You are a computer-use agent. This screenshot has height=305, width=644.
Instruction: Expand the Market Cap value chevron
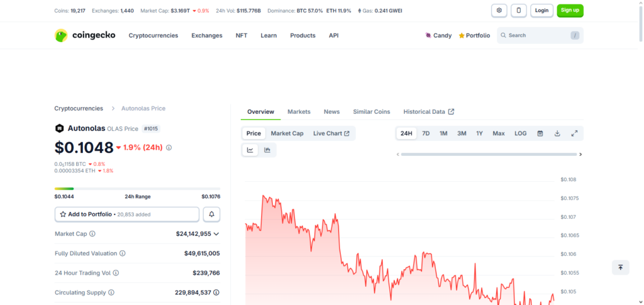point(216,234)
